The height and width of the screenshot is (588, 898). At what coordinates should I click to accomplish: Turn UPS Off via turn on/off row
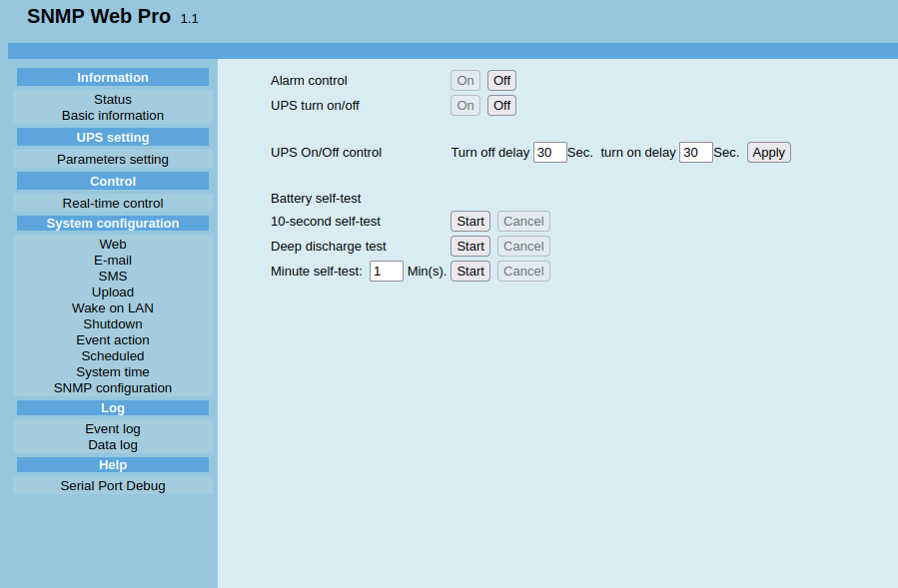pos(501,106)
